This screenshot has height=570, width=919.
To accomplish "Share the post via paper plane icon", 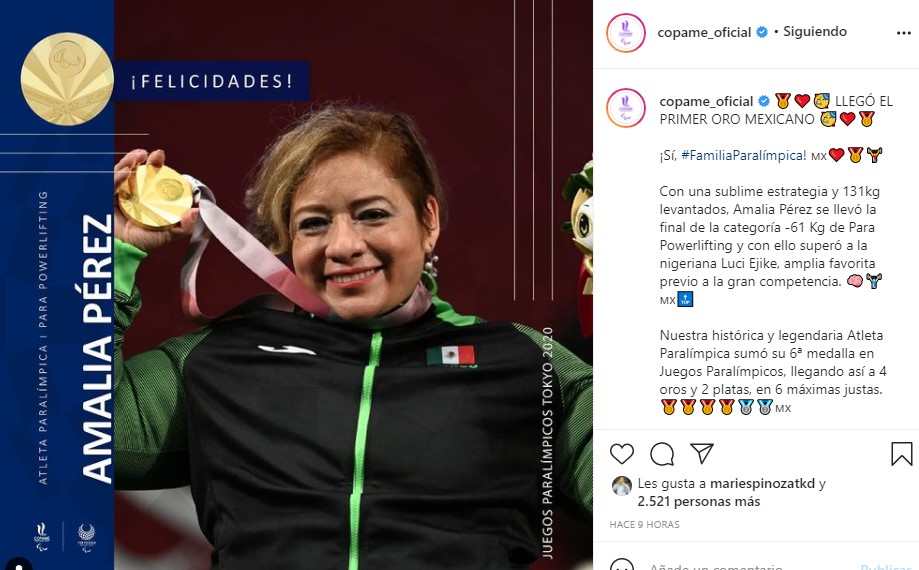I will [x=702, y=453].
